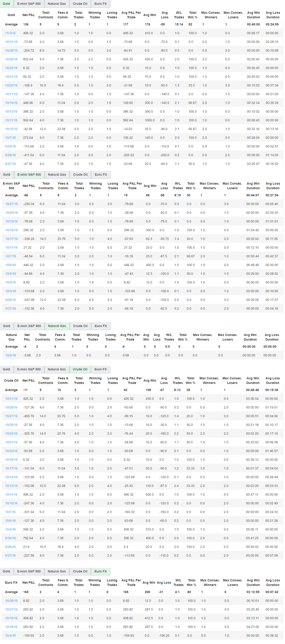This screenshot has height=644, width=285.
Task: Open 10/5/16 date in E-mini S&P 500 table
Action: [11, 274]
